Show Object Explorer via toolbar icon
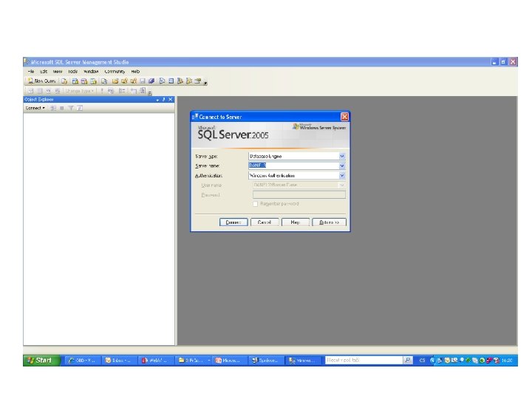This screenshot has height=399, width=532. [x=180, y=81]
